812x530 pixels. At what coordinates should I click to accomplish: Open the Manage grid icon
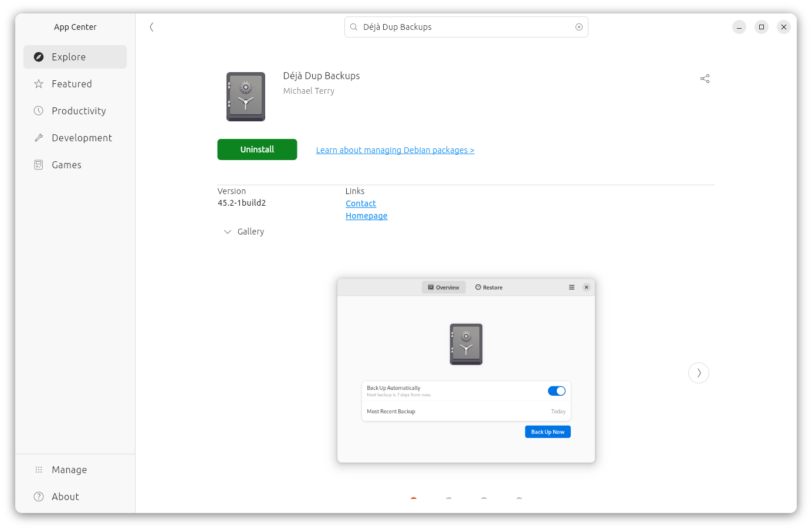click(x=38, y=469)
